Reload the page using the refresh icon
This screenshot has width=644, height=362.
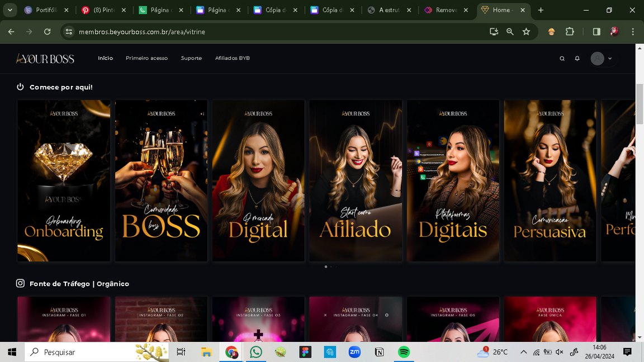(48, 32)
